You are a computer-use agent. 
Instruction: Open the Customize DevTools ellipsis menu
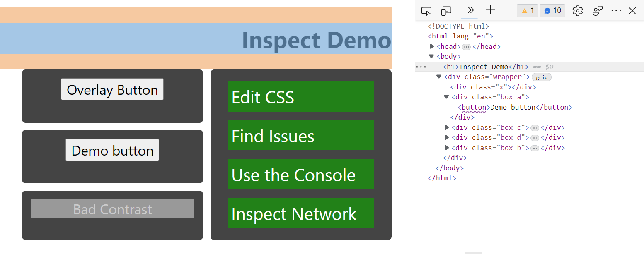click(616, 11)
